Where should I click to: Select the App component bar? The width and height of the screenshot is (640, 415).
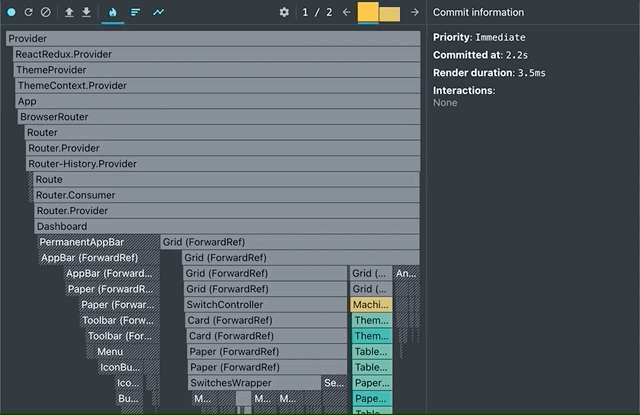[x=218, y=101]
